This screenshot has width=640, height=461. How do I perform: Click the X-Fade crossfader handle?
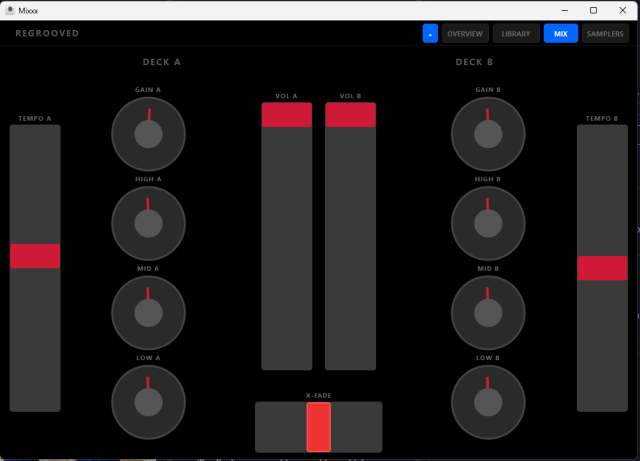[x=318, y=427]
